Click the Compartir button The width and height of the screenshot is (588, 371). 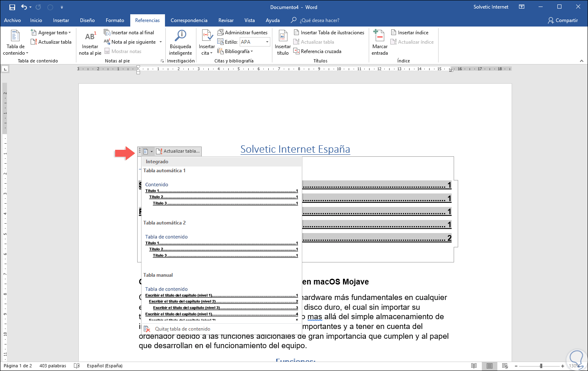click(563, 20)
